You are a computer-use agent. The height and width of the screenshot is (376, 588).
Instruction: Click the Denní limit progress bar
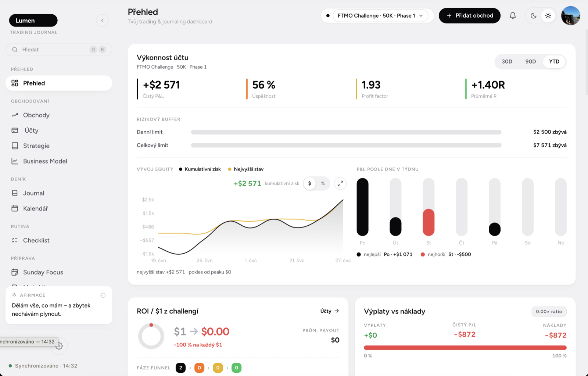pyautogui.click(x=346, y=132)
